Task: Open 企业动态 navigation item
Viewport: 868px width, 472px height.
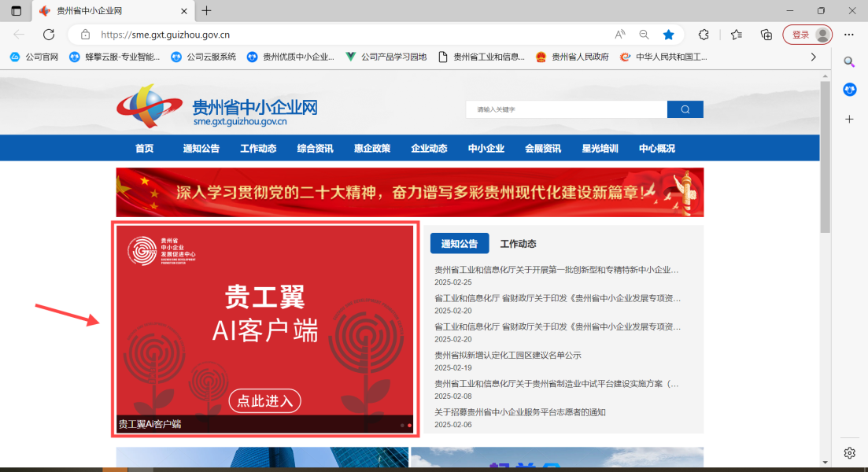Action: point(430,149)
